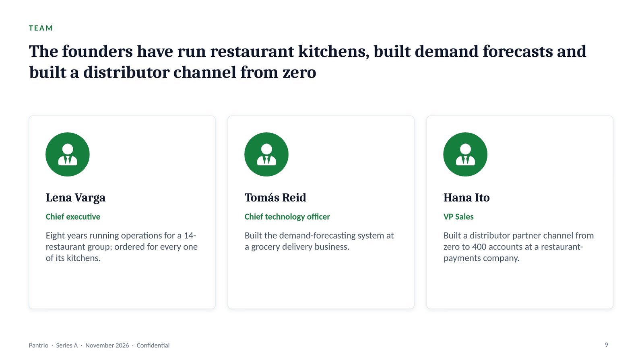
Task: Click the slide headline about the founders
Action: (x=308, y=62)
